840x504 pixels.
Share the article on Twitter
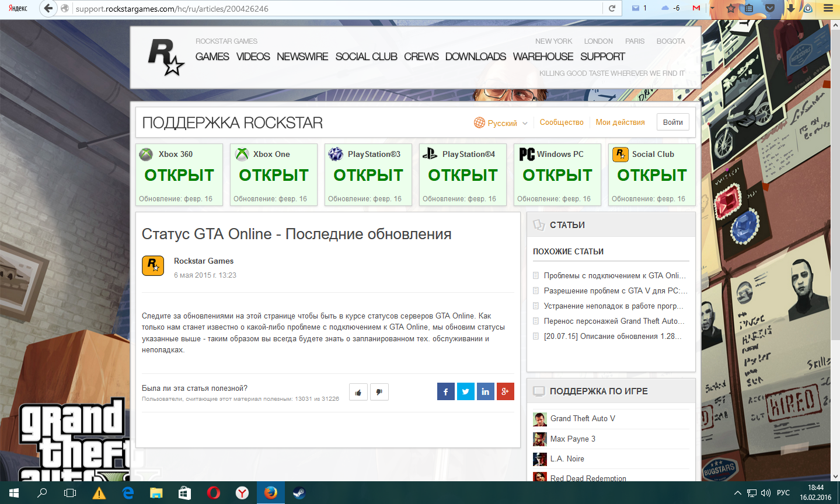click(x=465, y=391)
